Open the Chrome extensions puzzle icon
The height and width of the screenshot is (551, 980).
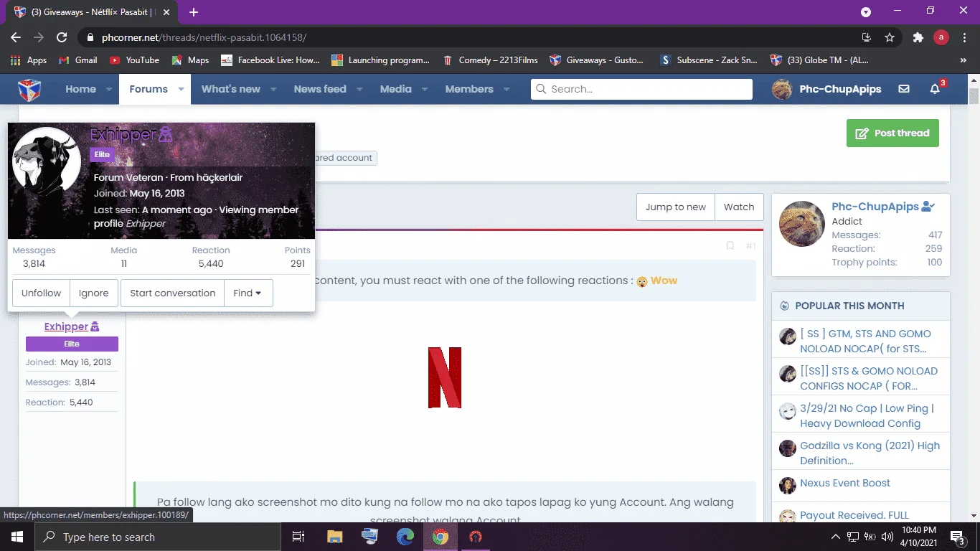918,37
